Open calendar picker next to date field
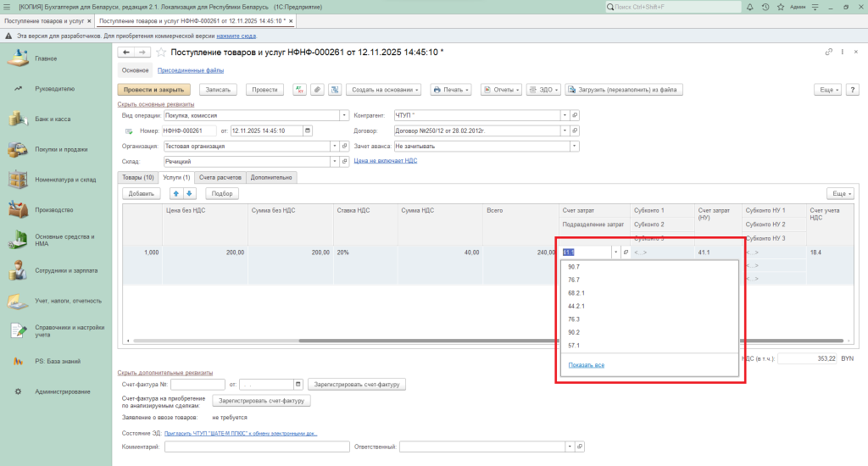Image resolution: width=868 pixels, height=466 pixels. click(x=307, y=130)
